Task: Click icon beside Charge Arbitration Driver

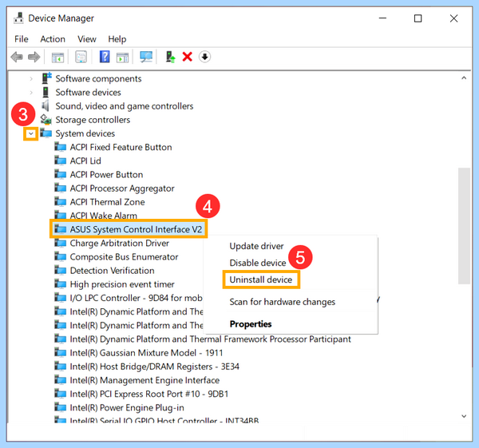Action: pyautogui.click(x=60, y=243)
